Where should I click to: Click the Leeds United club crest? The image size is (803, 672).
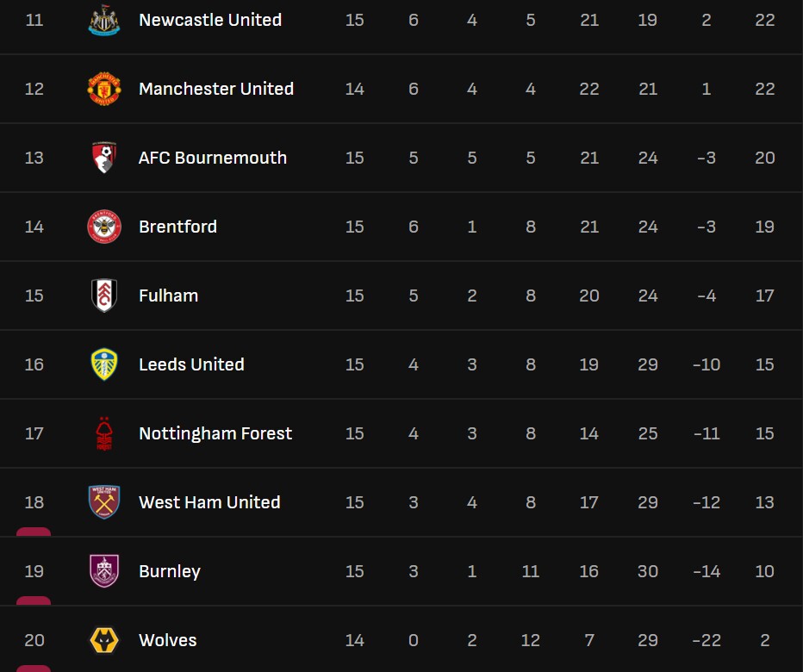tap(104, 364)
